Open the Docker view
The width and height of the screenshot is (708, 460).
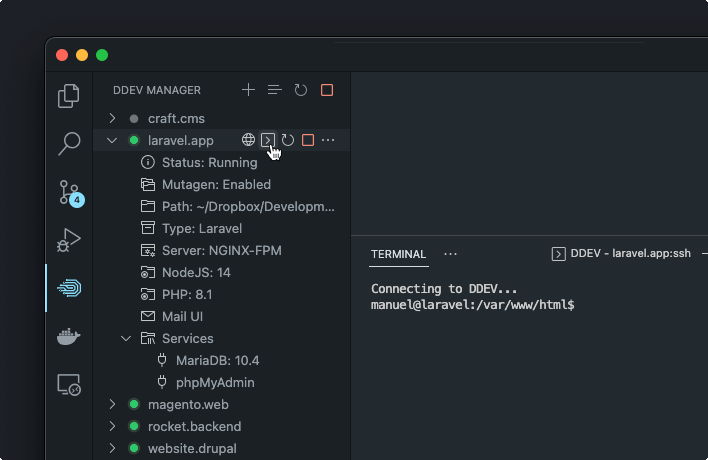(69, 337)
